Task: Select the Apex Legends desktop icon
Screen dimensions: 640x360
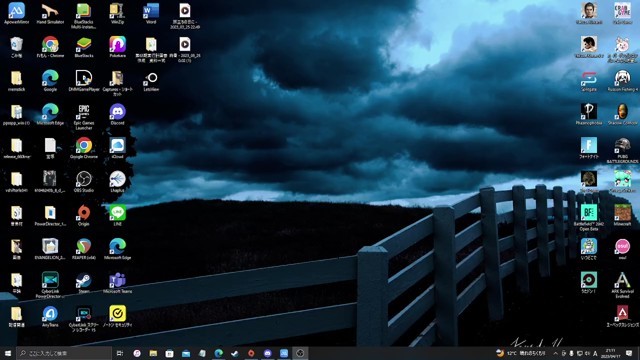Action: pos(622,316)
